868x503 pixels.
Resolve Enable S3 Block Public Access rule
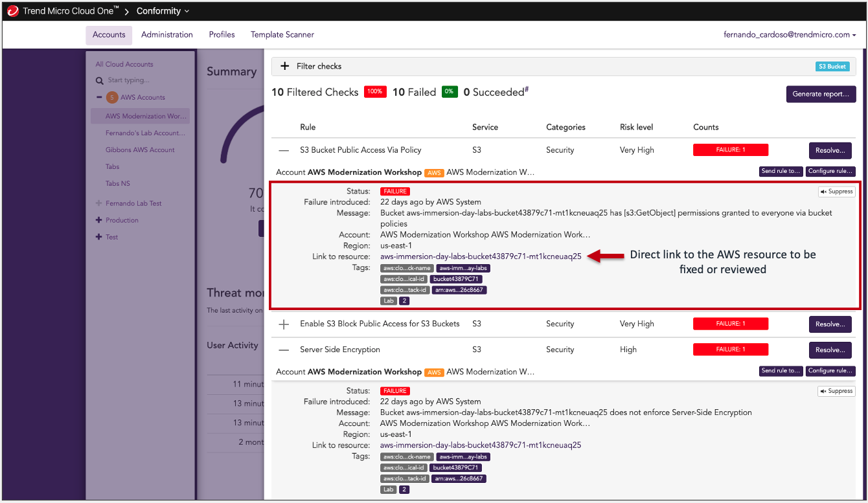click(x=830, y=324)
